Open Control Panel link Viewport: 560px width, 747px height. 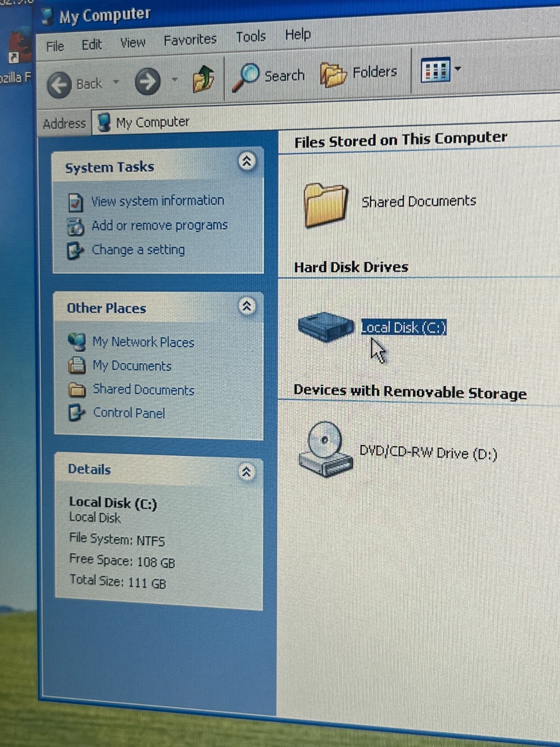pyautogui.click(x=129, y=413)
